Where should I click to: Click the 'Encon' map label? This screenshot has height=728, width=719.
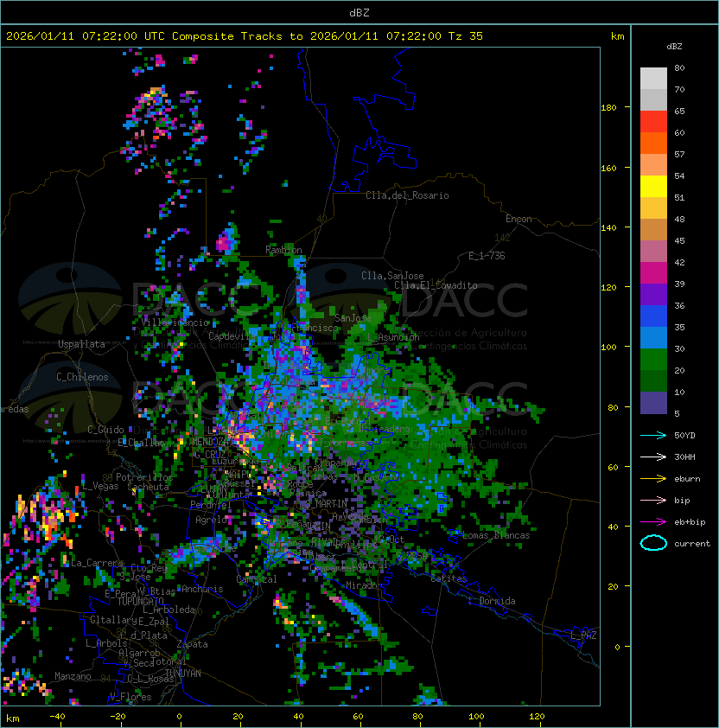pos(519,219)
